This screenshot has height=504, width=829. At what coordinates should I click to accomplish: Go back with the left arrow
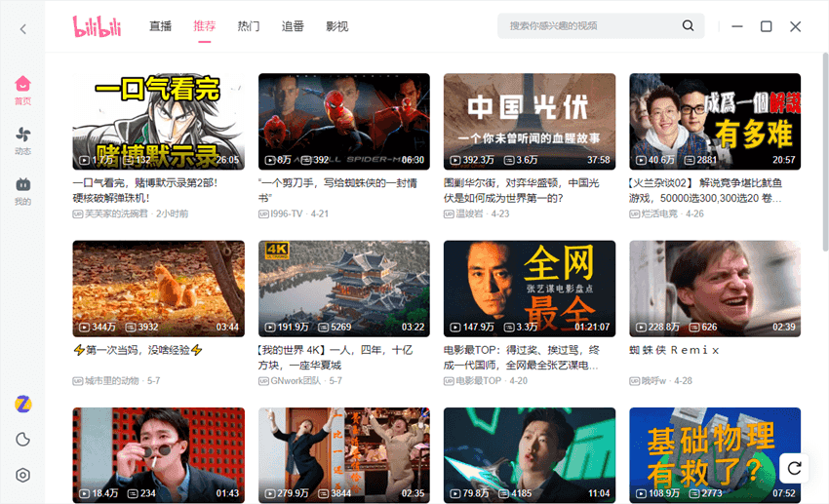(22, 29)
